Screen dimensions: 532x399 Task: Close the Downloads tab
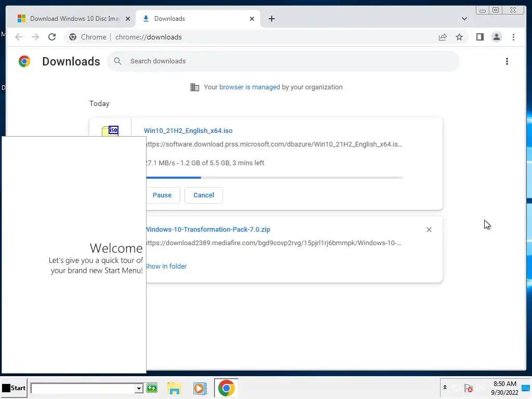click(x=252, y=19)
